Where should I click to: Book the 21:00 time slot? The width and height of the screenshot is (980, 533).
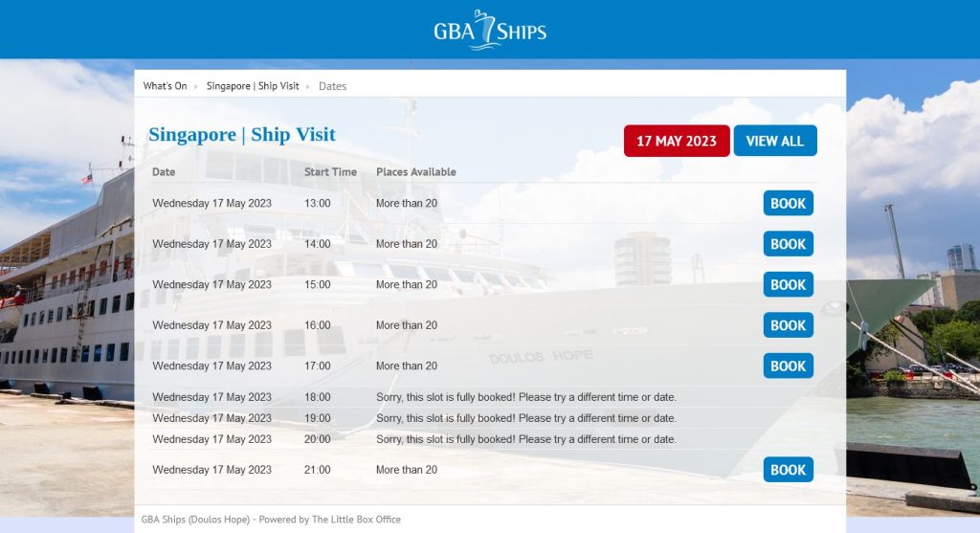788,470
